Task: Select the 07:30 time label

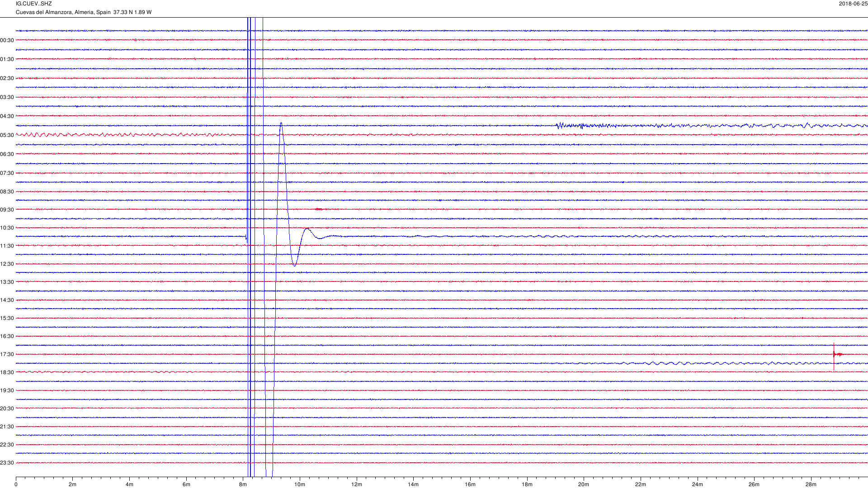Action: coord(7,173)
